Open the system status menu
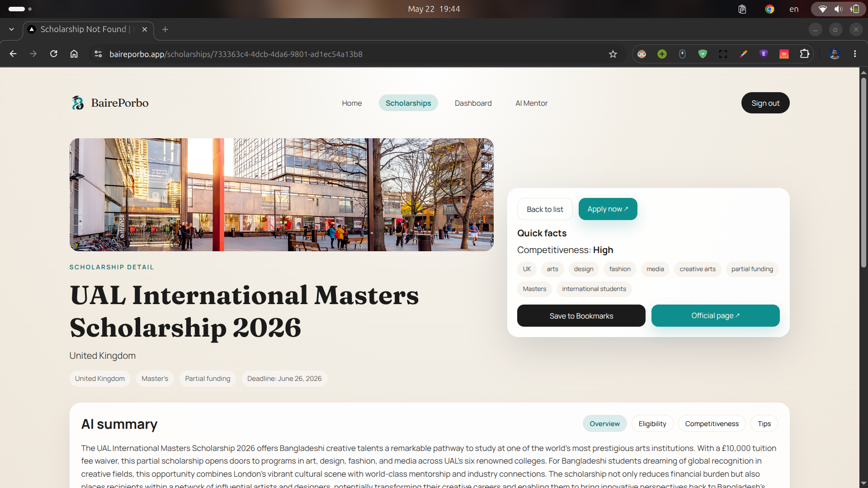The image size is (868, 488). 838,9
